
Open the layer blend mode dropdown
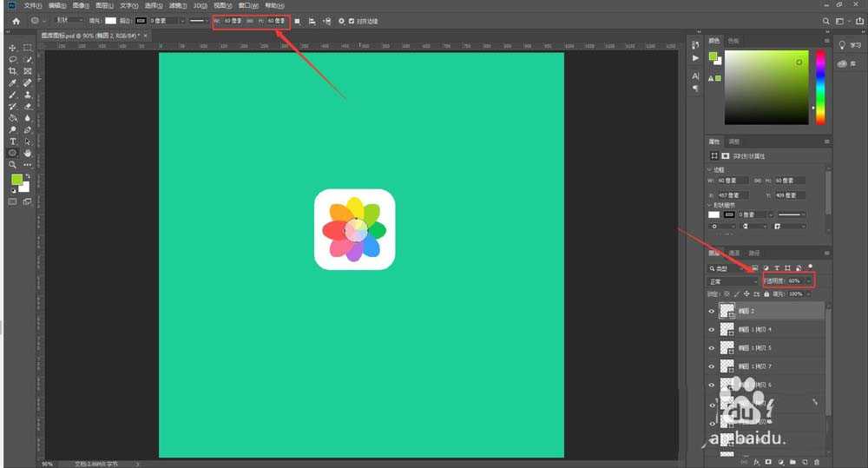733,281
